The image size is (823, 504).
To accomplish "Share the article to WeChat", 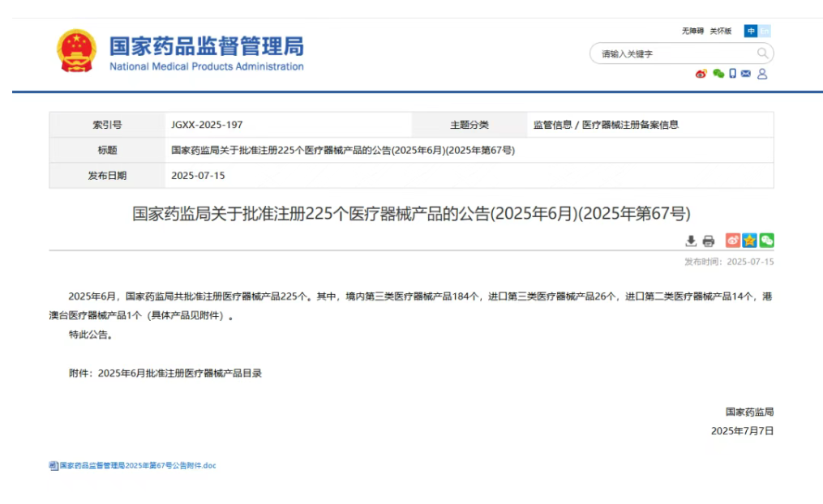I will [x=766, y=241].
